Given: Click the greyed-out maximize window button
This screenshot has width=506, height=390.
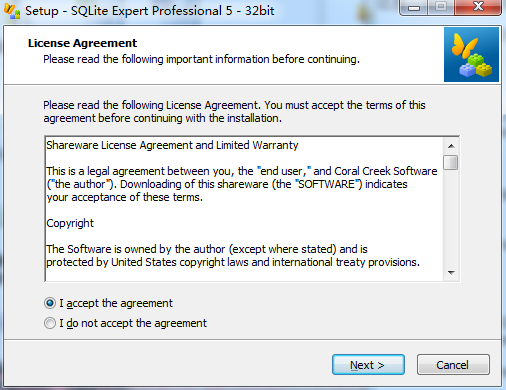Looking at the screenshot, I should [x=441, y=7].
